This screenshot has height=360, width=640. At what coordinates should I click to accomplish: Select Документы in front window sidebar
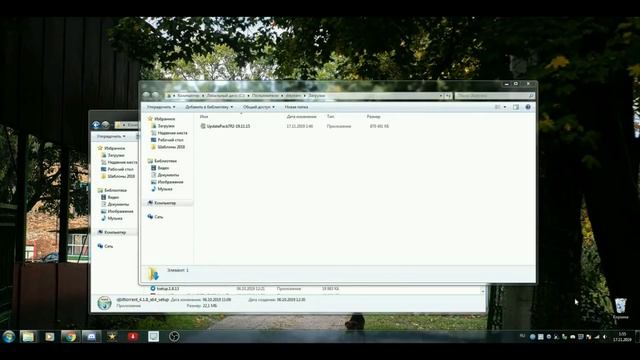[165, 175]
